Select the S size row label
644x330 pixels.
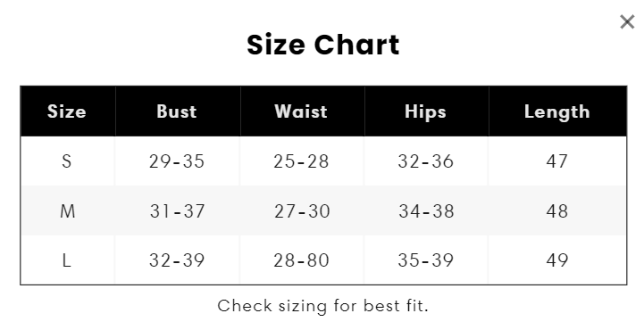[66, 161]
